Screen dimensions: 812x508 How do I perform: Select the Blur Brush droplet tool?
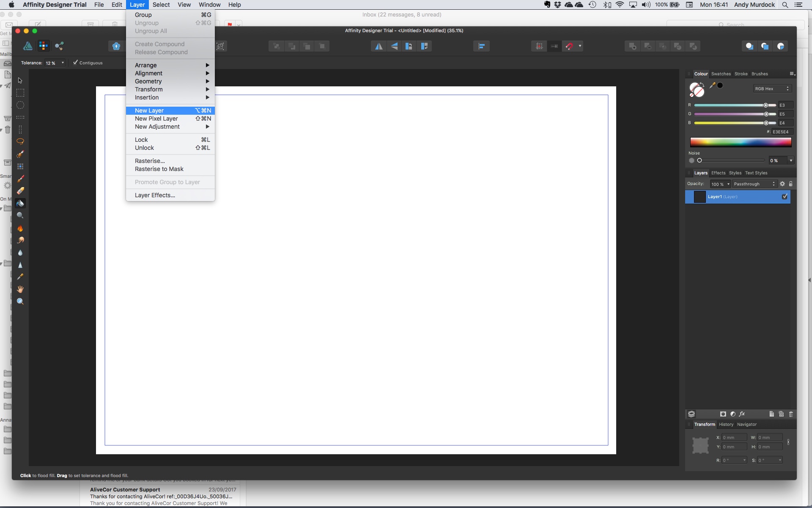click(20, 253)
